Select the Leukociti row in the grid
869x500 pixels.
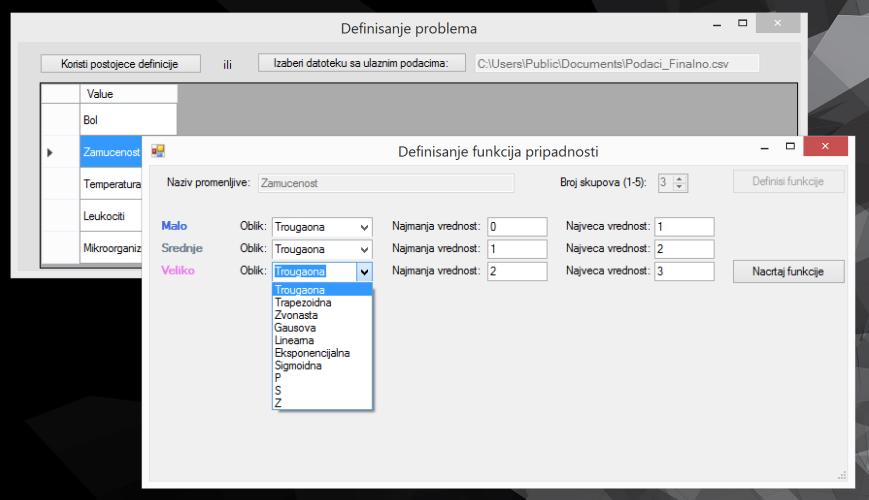tap(111, 216)
